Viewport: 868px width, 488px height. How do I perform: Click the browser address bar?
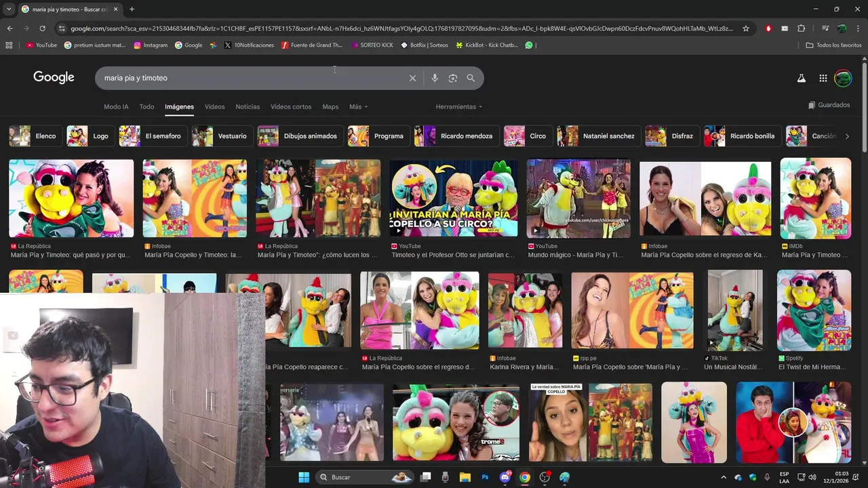click(401, 28)
